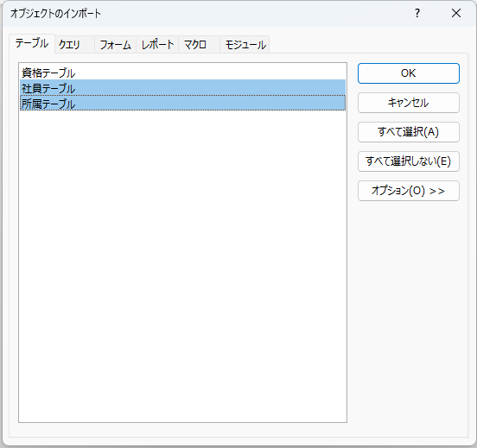
Task: Go to the モジュール tab
Action: tap(245, 45)
